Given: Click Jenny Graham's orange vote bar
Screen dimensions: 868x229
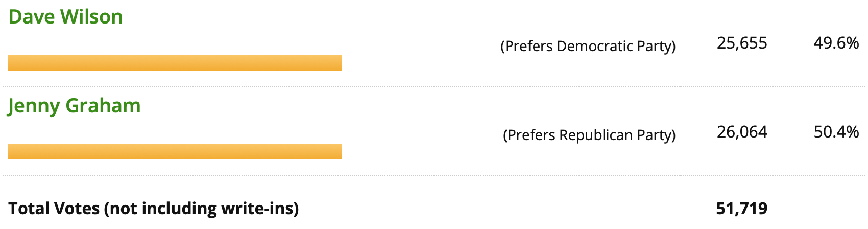Looking at the screenshot, I should 175,152.
